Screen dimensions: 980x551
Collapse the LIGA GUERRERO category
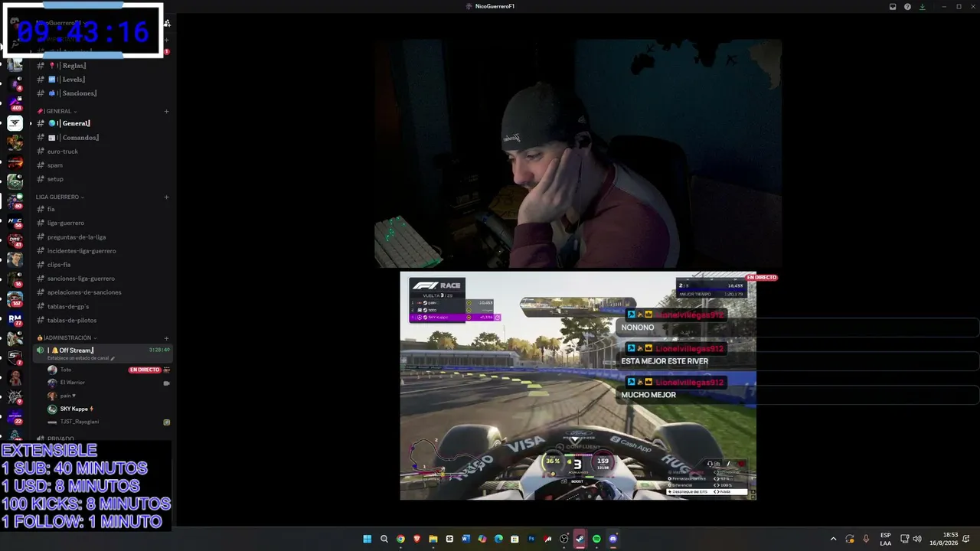60,197
